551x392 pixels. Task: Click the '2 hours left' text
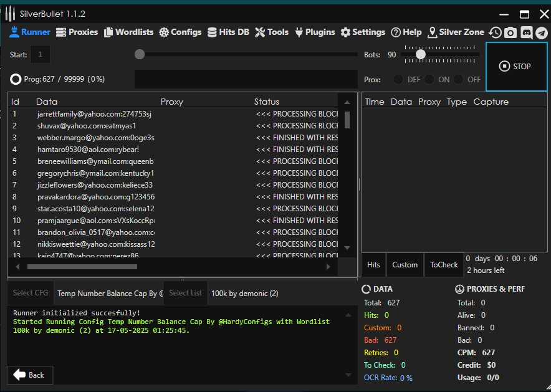(x=486, y=270)
